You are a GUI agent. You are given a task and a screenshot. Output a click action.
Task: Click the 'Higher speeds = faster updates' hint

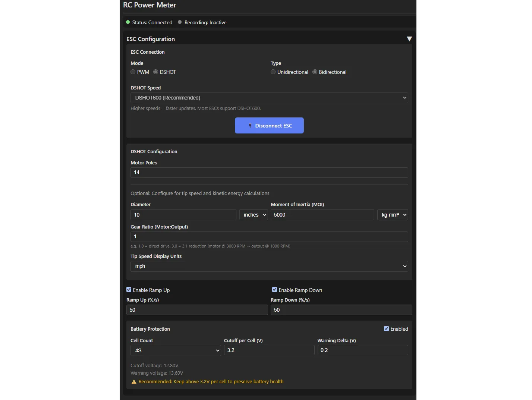196,108
